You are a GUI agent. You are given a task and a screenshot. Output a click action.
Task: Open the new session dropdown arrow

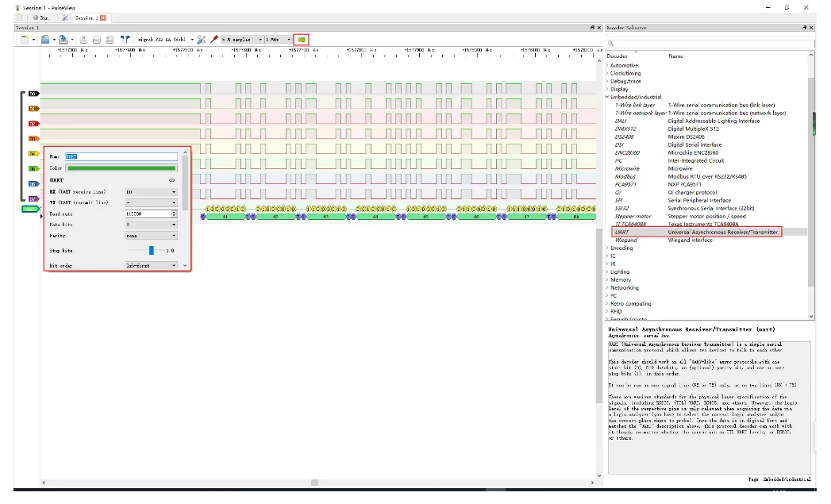[33, 40]
